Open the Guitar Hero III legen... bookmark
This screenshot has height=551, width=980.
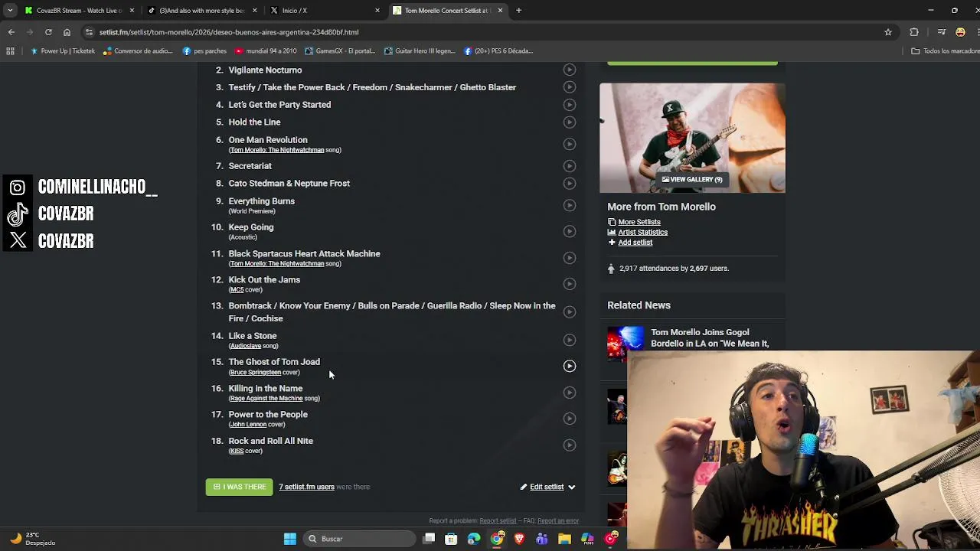point(420,51)
